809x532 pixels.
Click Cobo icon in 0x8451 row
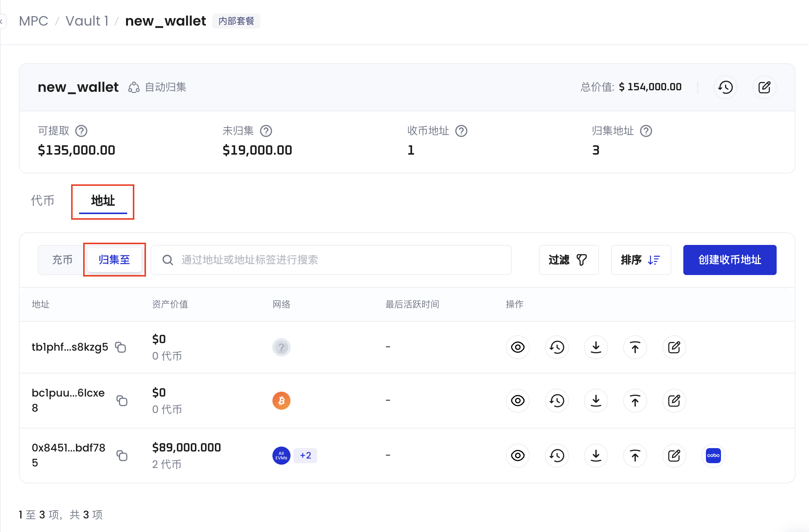[713, 455]
